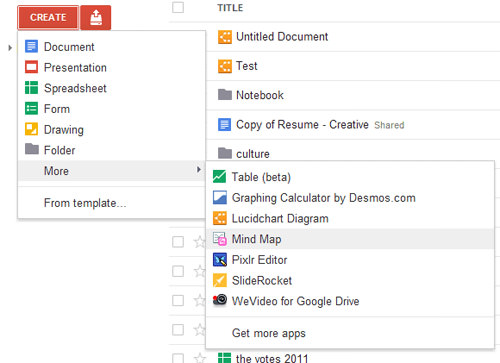Choose Drawing in the create menu

112,130
